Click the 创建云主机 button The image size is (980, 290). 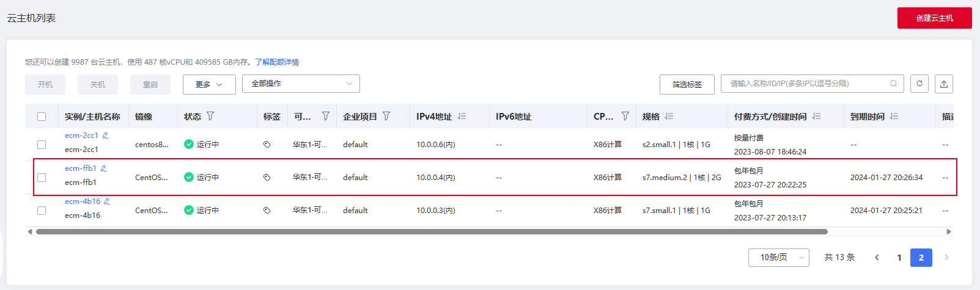[934, 18]
